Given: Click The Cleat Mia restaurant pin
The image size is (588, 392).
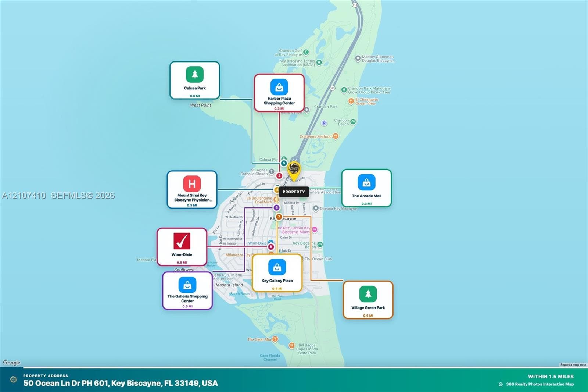Looking at the screenshot, I should [275, 339].
